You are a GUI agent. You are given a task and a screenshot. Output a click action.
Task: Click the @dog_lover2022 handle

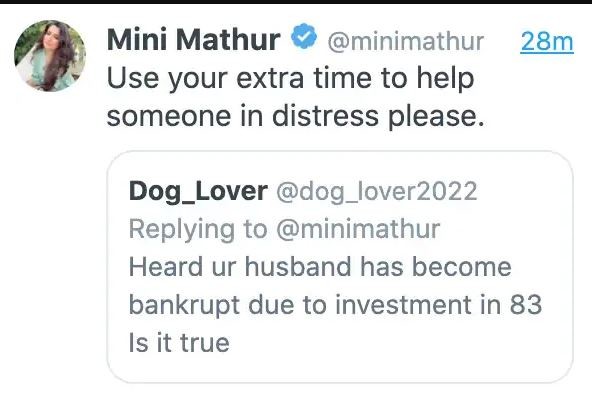coord(377,192)
